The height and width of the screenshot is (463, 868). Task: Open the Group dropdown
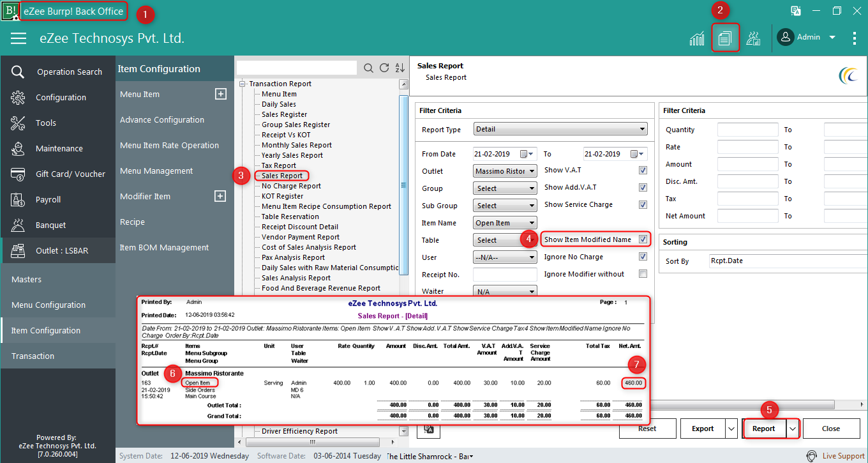pyautogui.click(x=505, y=188)
